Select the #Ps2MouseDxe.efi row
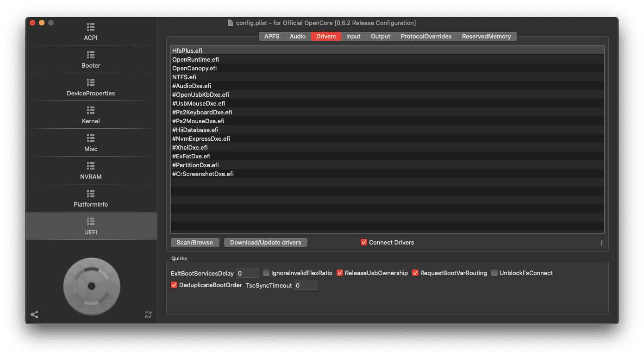The height and width of the screenshot is (358, 644). [x=388, y=121]
